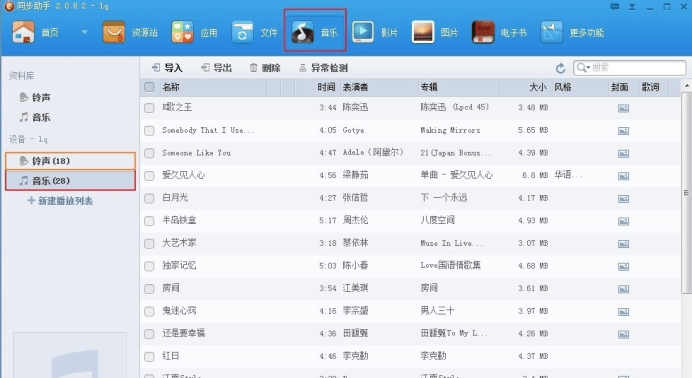Select album text 八度空间
The height and width of the screenshot is (378, 692).
(x=437, y=220)
